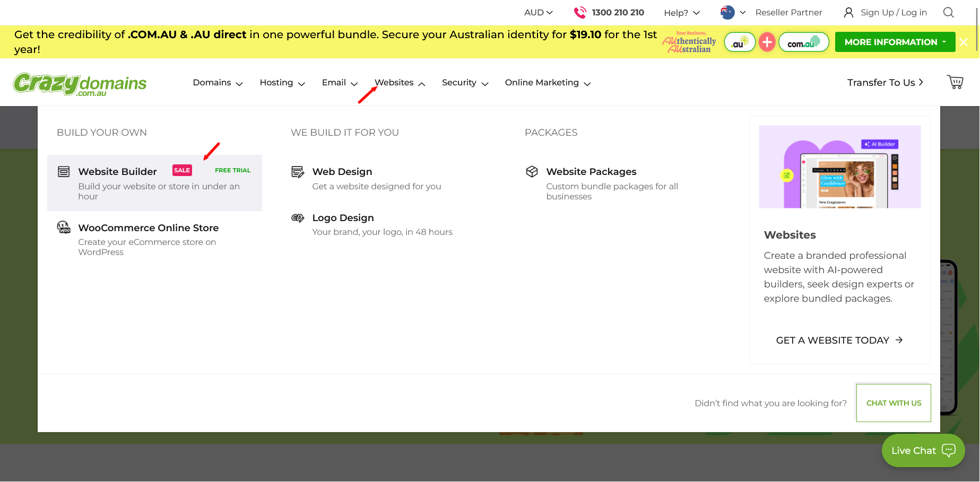This screenshot has height=482, width=980.
Task: Expand the Email menu
Action: (340, 83)
